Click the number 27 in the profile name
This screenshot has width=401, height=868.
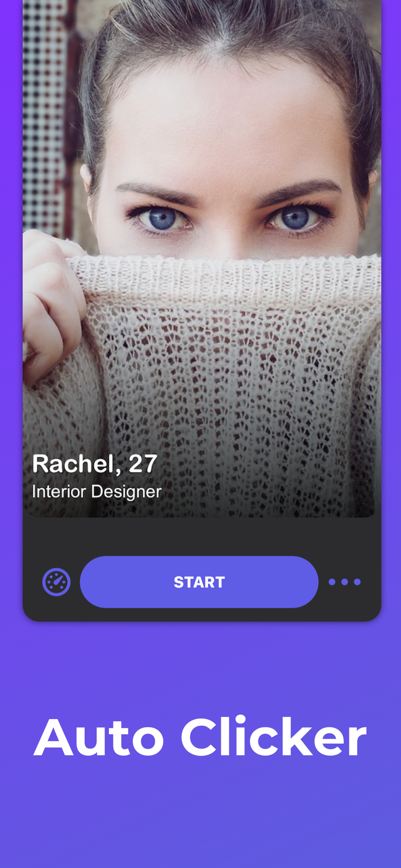[x=143, y=464]
